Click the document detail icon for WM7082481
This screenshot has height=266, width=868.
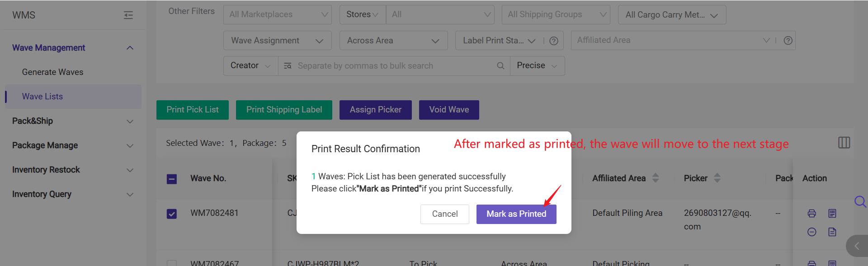click(x=832, y=232)
